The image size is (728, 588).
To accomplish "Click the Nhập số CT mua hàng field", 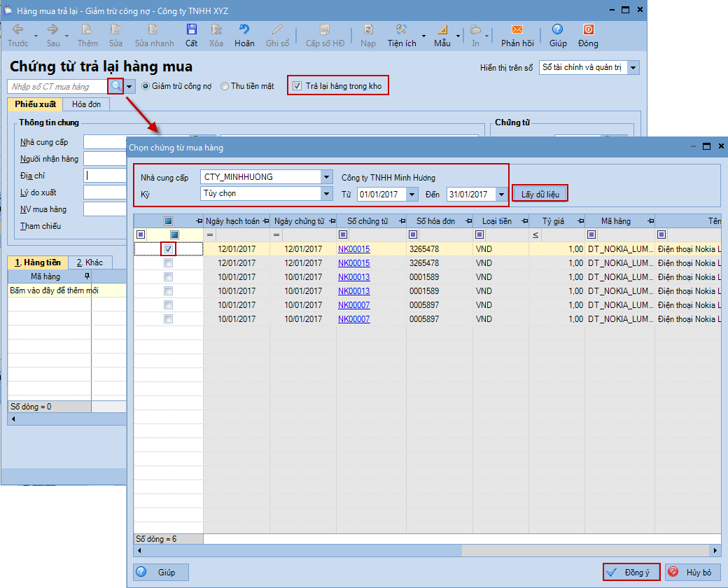I will tap(58, 86).
